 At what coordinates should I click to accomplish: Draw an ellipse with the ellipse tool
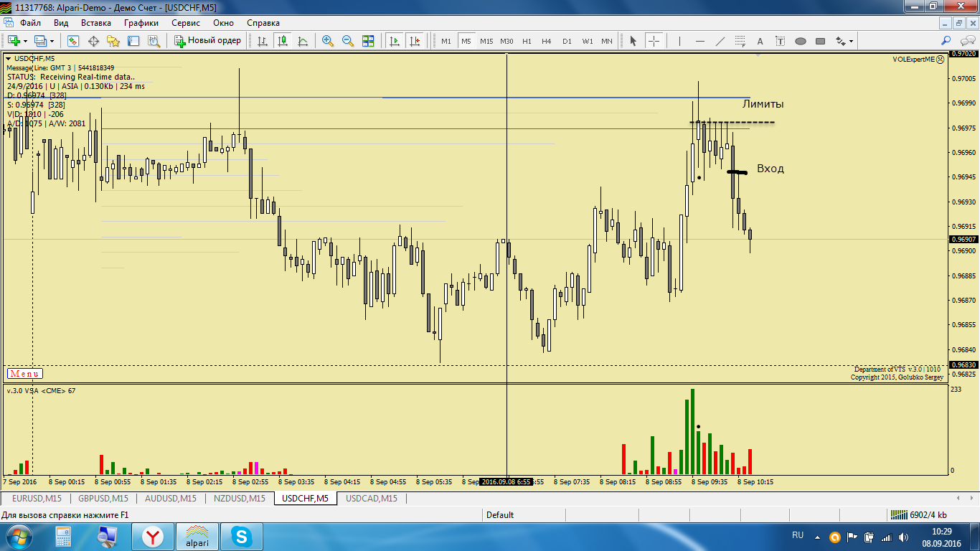[x=801, y=41]
